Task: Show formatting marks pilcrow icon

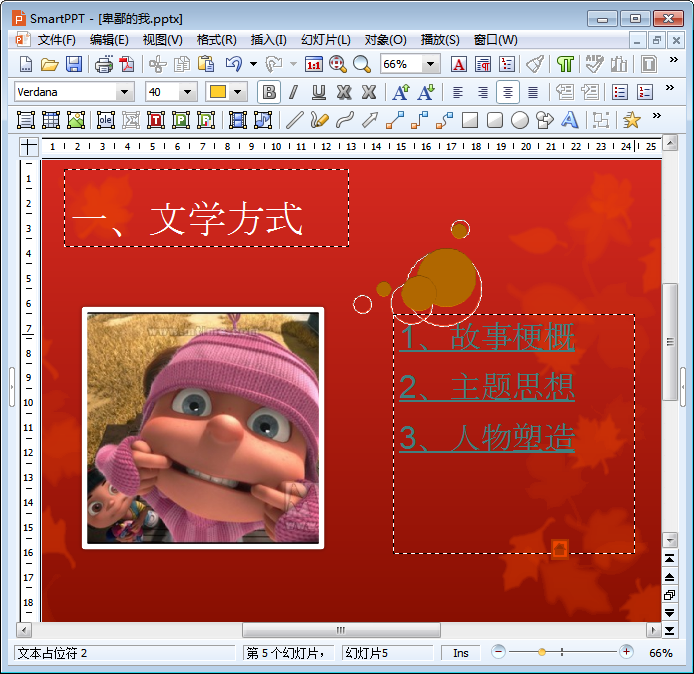Action: (565, 65)
